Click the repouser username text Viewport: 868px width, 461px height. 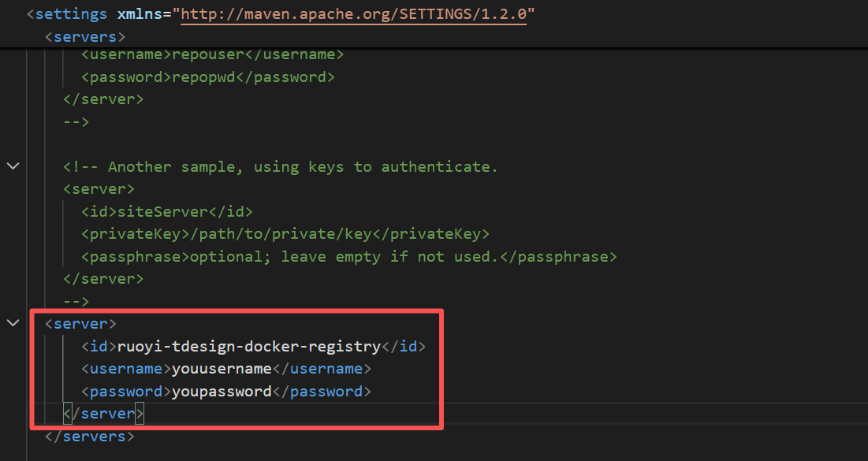[207, 54]
